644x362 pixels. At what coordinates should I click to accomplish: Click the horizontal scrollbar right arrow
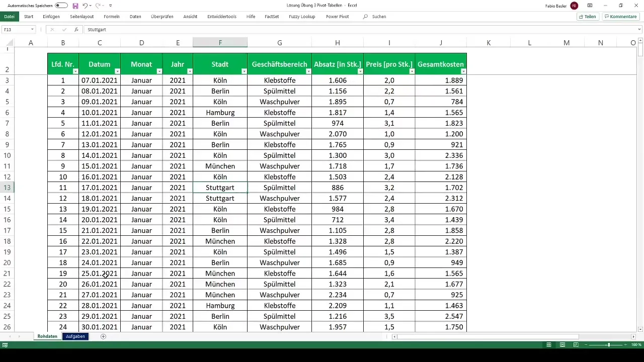click(633, 336)
